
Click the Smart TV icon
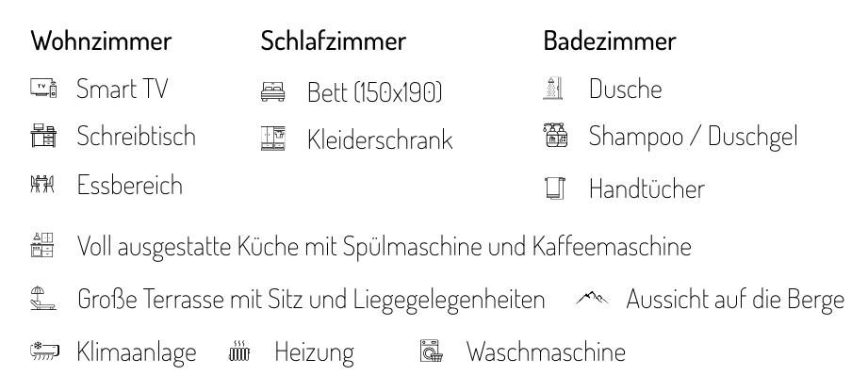43,90
